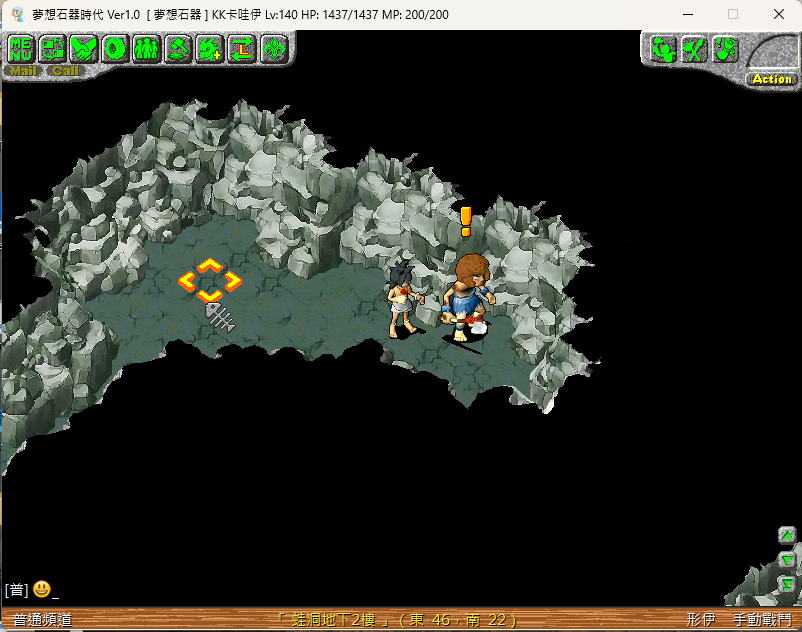The height and width of the screenshot is (632, 802).
Task: Click the gavel auction icon
Action: (x=178, y=48)
